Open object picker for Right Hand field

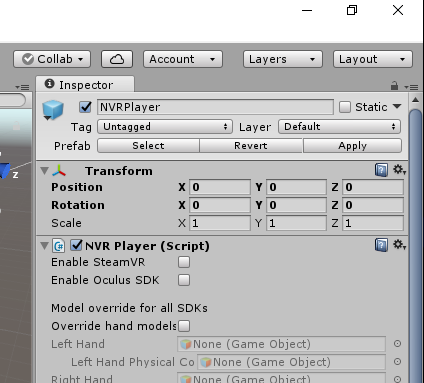pyautogui.click(x=397, y=379)
